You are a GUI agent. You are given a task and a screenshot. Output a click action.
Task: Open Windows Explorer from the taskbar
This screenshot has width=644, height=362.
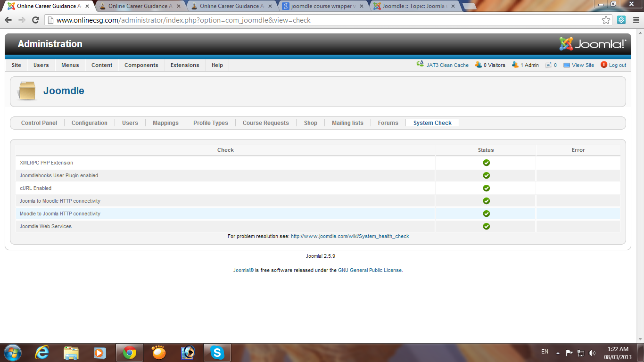(x=71, y=353)
